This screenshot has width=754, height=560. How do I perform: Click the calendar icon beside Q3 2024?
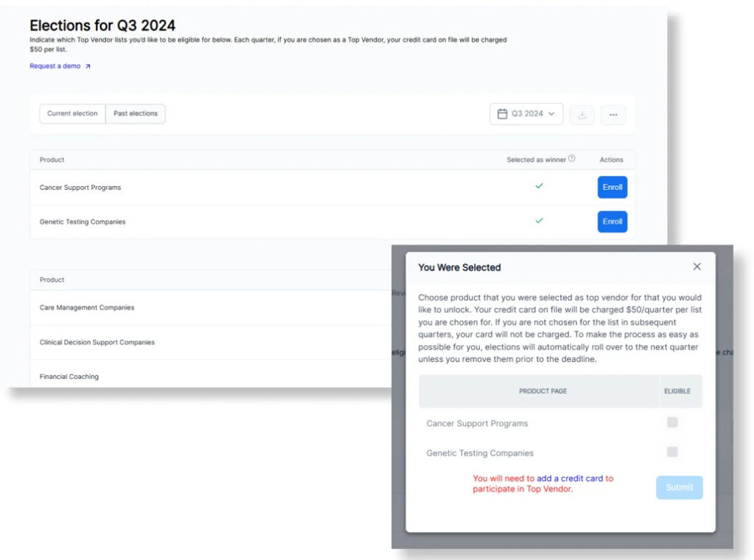tap(502, 114)
